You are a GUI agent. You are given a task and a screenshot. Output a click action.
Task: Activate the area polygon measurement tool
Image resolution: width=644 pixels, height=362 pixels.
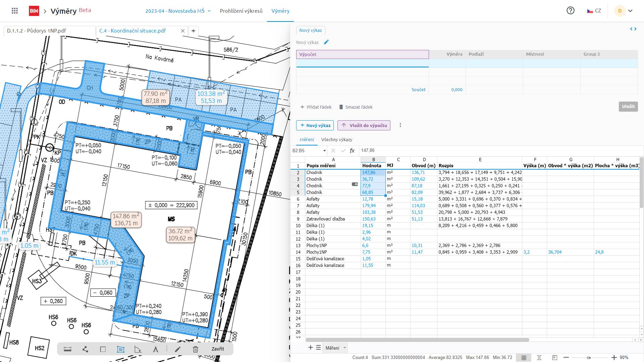(120, 349)
